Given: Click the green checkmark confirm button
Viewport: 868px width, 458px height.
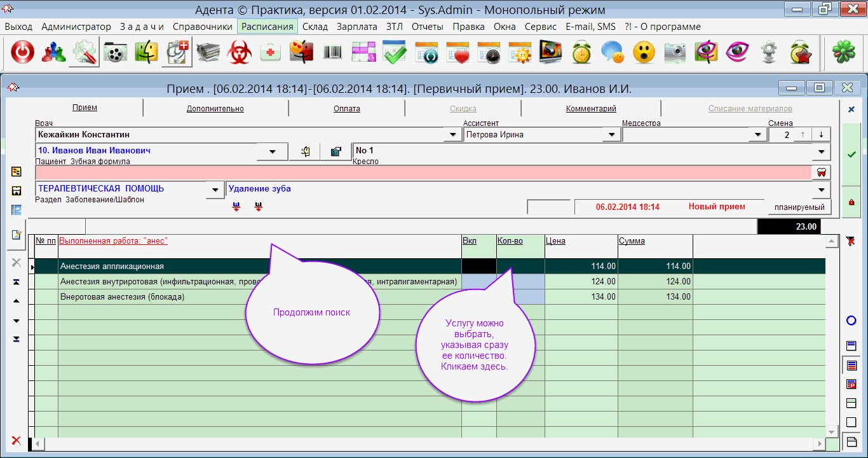Looking at the screenshot, I should [851, 155].
